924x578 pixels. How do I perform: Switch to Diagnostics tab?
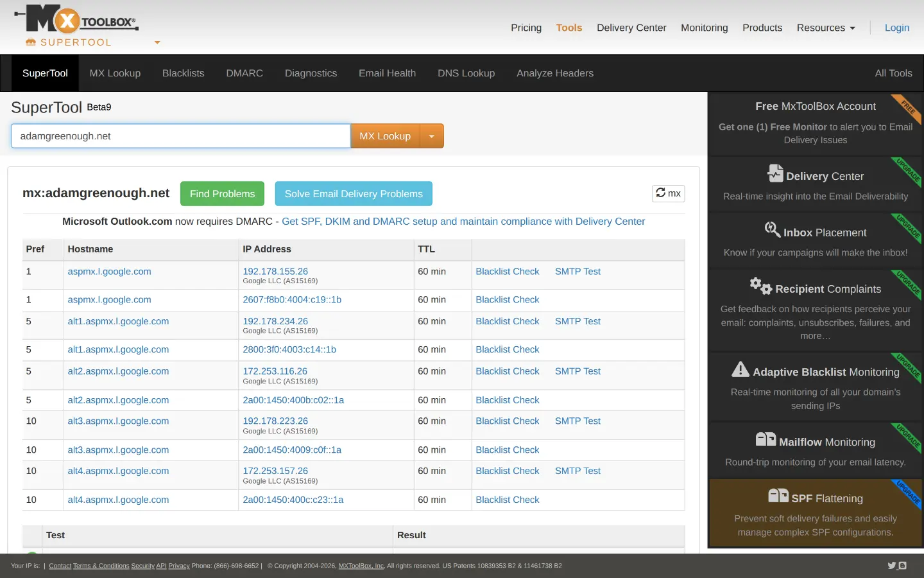coord(311,73)
